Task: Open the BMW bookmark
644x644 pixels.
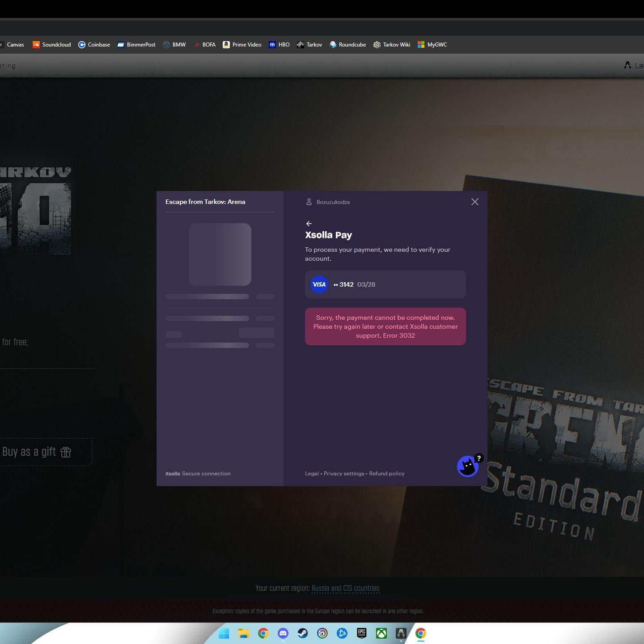Action: click(174, 45)
